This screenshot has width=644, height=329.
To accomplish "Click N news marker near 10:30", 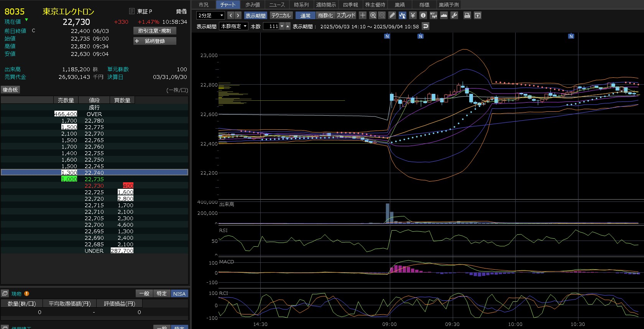I will pos(571,36).
